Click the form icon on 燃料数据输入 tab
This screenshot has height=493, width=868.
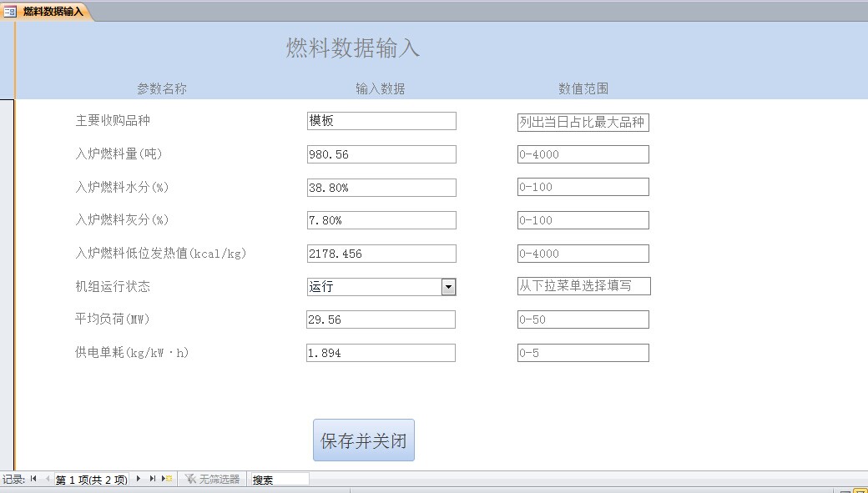10,12
